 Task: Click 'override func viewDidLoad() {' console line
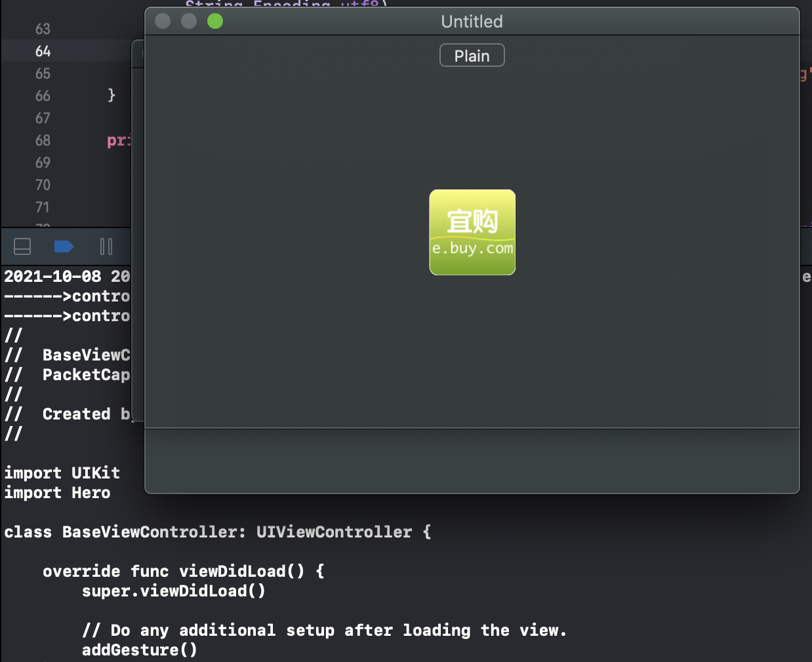pyautogui.click(x=184, y=572)
